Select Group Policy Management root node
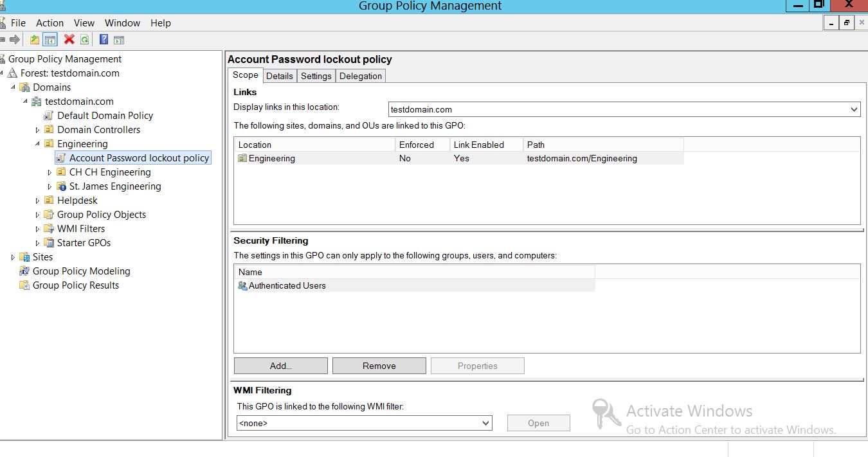Image resolution: width=868 pixels, height=457 pixels. coord(65,59)
